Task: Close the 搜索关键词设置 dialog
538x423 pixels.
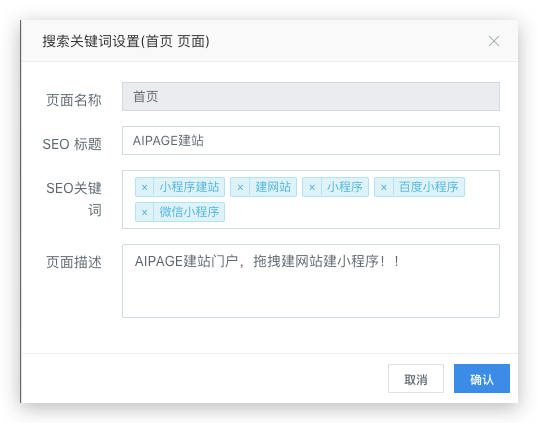Action: click(494, 41)
